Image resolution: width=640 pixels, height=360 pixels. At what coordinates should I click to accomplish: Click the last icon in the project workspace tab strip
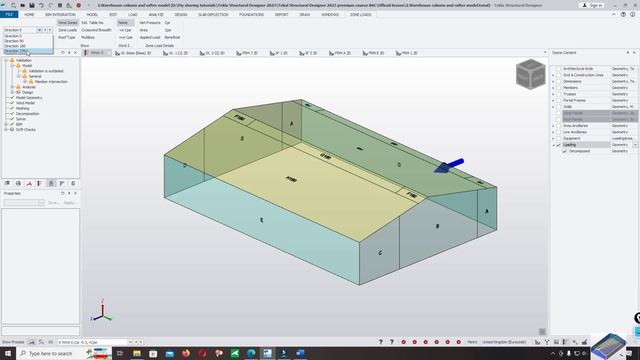tap(73, 184)
